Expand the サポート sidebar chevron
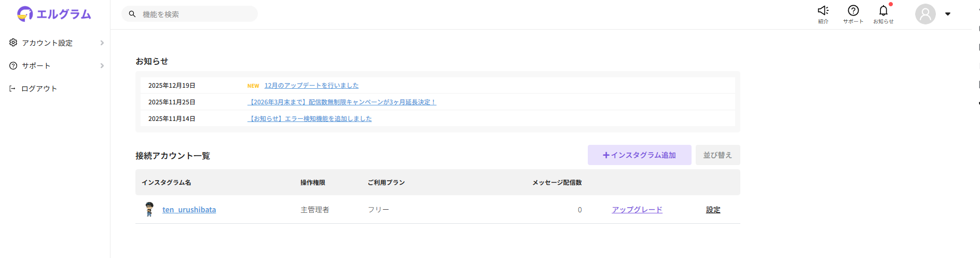Viewport: 980px width, 258px height. tap(102, 66)
